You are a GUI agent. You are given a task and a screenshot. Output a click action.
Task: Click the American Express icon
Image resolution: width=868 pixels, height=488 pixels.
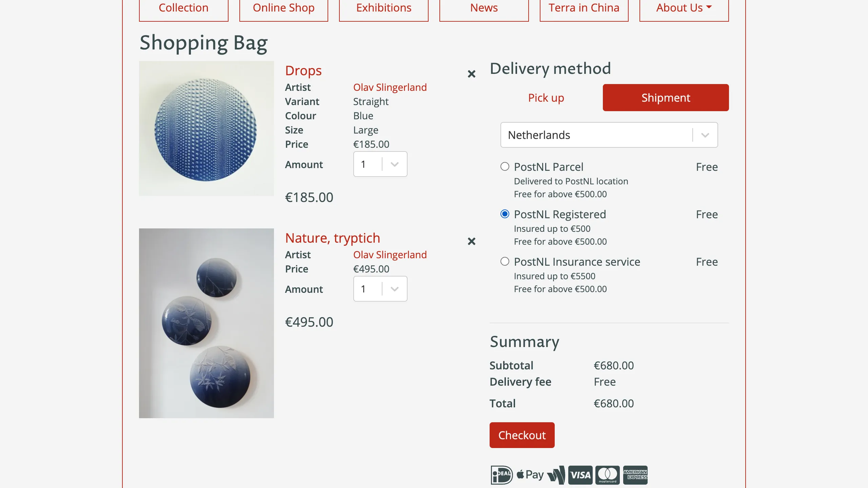(635, 475)
